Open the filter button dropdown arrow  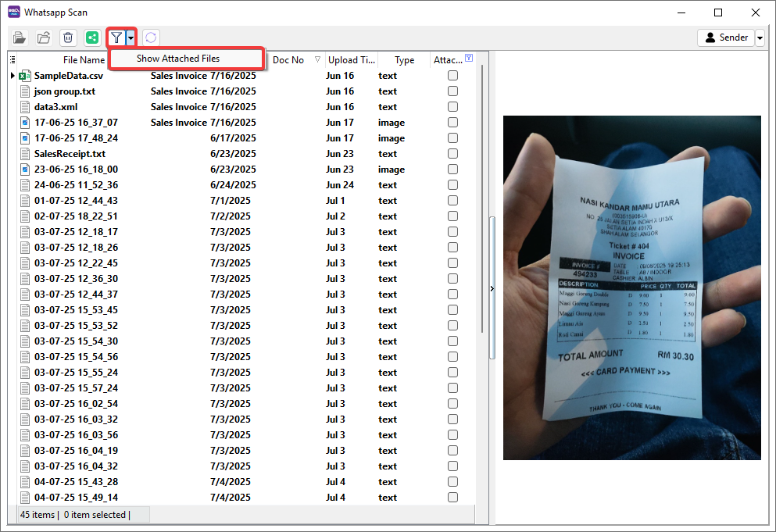131,37
